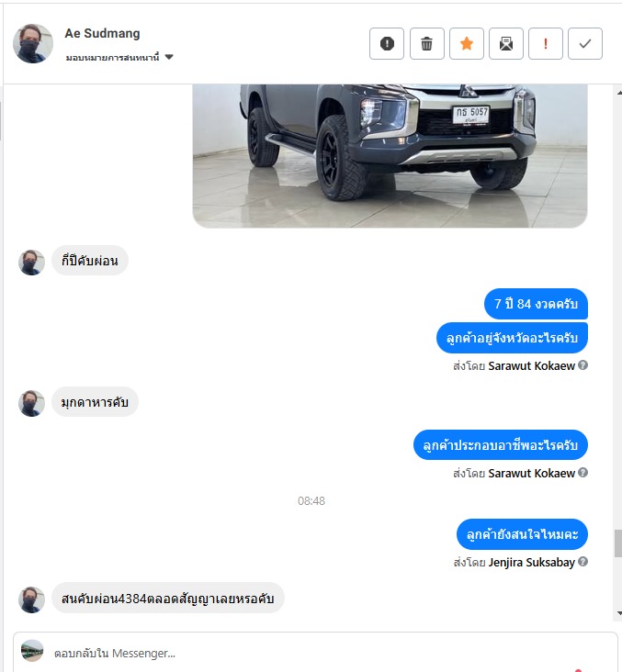
Task: Mark conversation done with checkmark icon
Action: tap(585, 43)
